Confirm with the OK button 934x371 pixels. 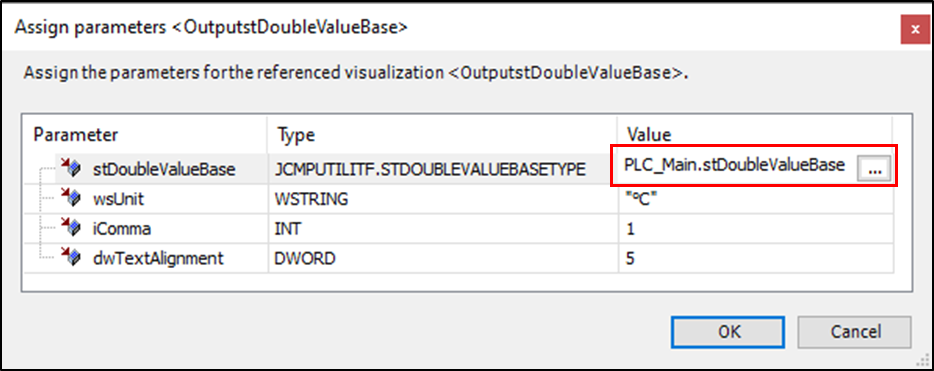point(728,332)
